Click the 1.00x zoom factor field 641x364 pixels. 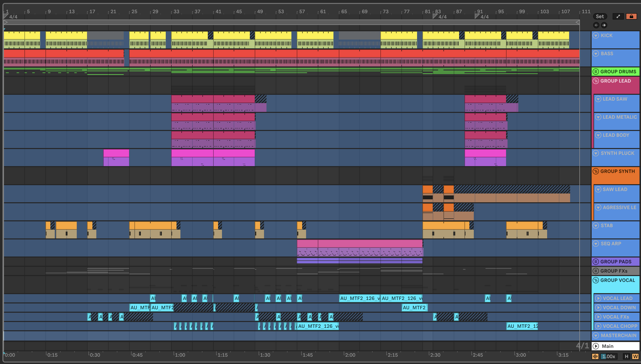click(608, 356)
